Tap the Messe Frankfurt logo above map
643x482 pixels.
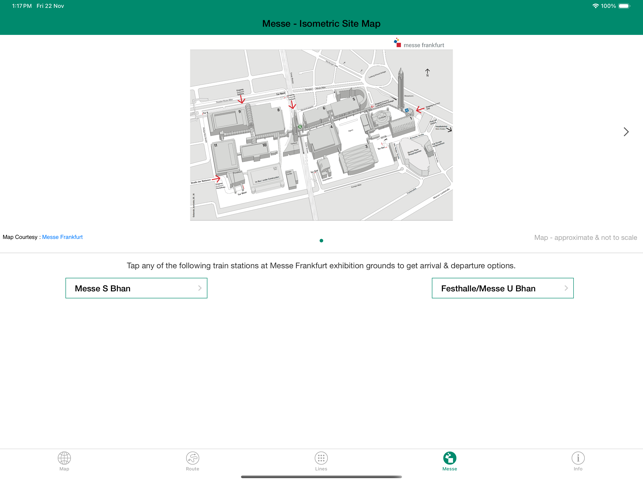419,43
